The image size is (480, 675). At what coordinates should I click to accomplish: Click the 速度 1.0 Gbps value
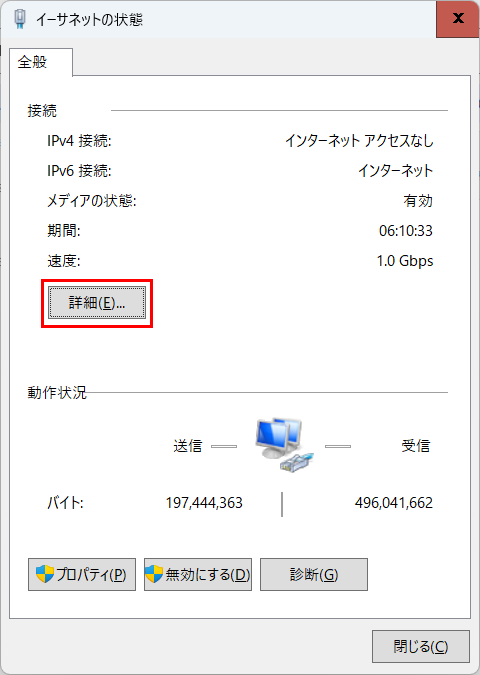[405, 261]
